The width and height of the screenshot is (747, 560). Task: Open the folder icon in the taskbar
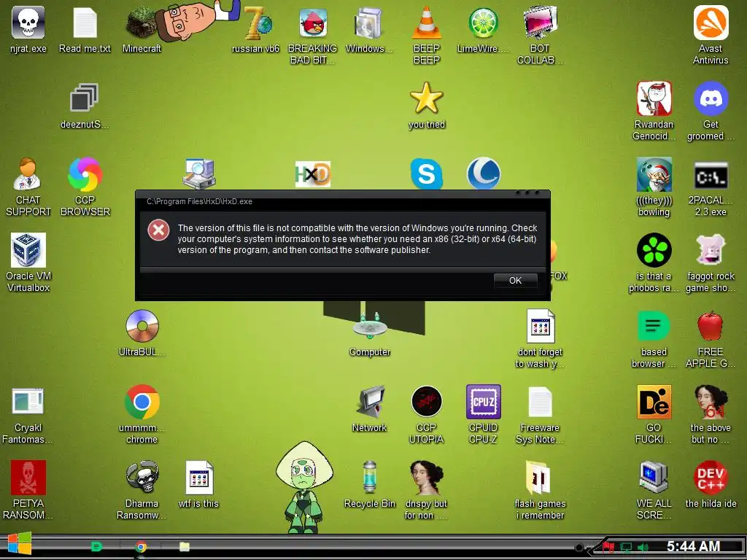185,547
